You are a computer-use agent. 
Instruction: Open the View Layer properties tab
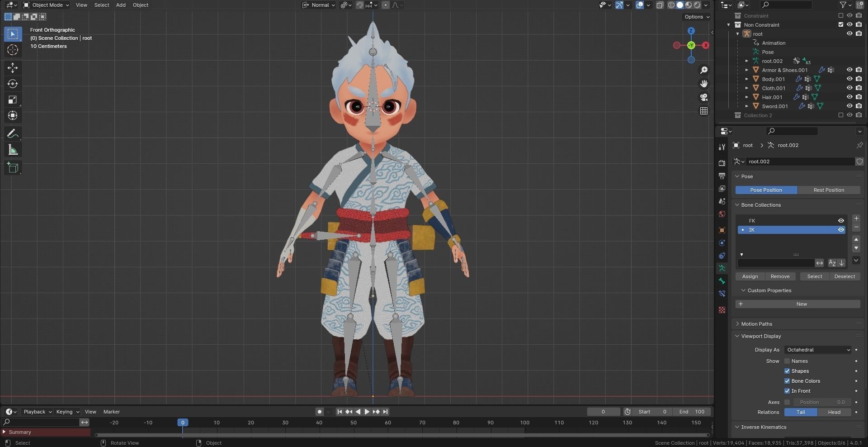click(722, 188)
